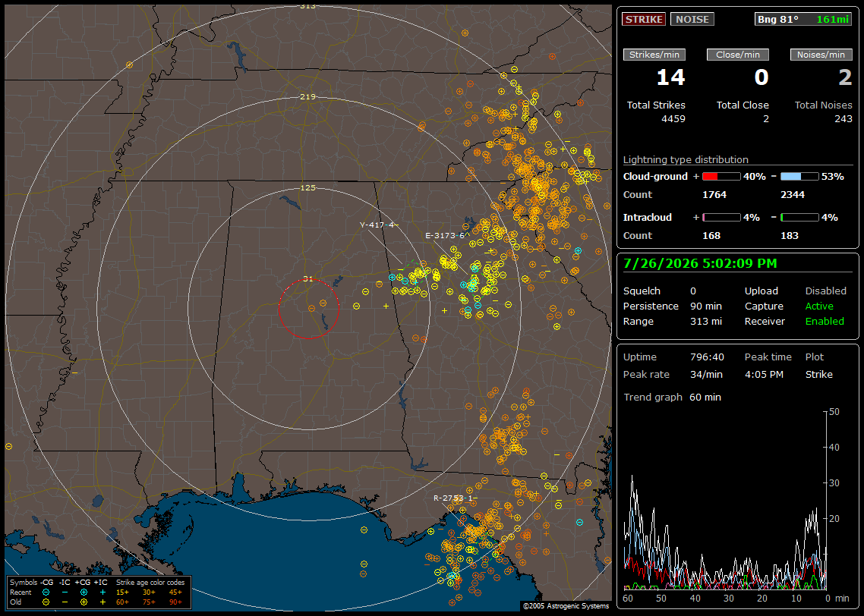The image size is (864, 616).
Task: Click the 219 range ring label
Action: (x=308, y=97)
